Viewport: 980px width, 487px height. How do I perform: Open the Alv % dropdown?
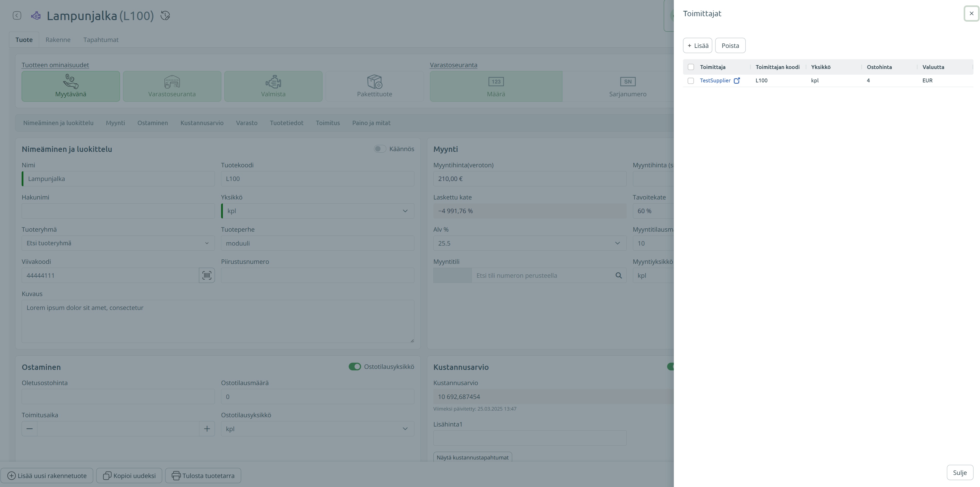click(530, 243)
